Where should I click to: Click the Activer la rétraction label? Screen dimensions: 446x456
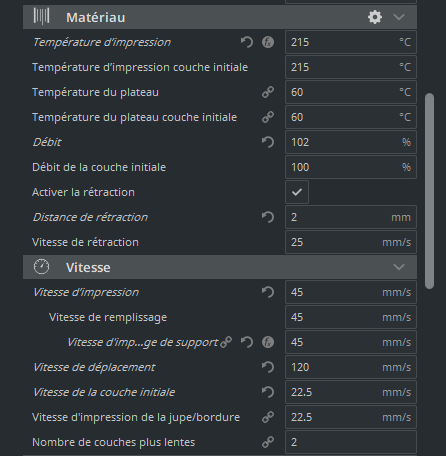[x=83, y=192]
